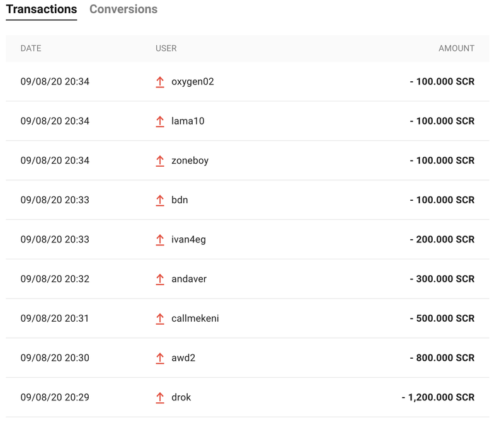Click the red arrow icon next to awd2
Viewport: 504px width, 423px height.
click(160, 358)
